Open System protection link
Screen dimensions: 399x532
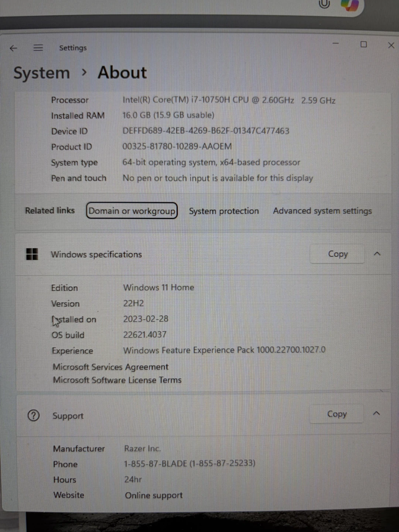(224, 211)
